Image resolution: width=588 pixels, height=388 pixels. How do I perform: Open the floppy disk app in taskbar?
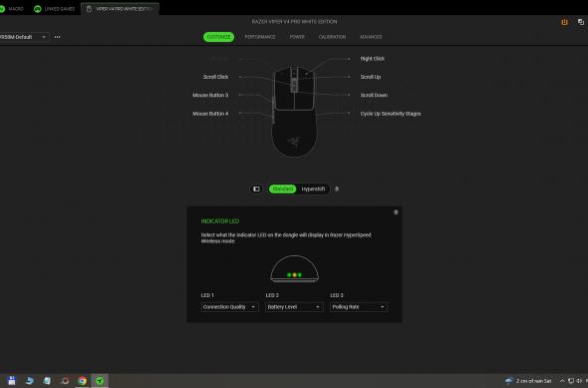pyautogui.click(x=11, y=380)
